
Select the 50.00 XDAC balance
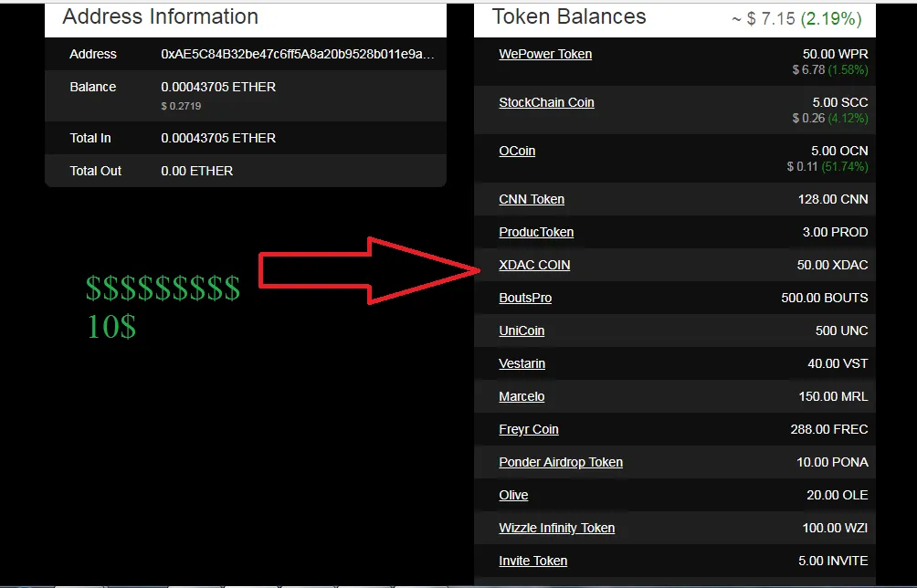[x=832, y=265]
